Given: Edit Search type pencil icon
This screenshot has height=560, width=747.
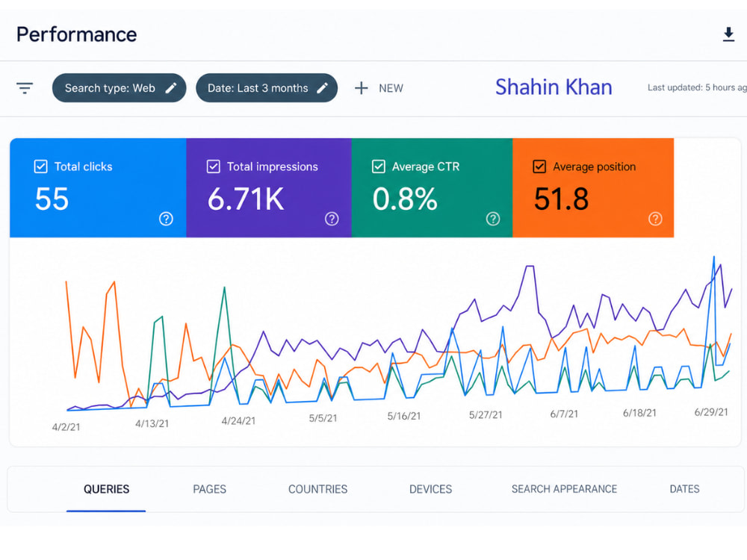Looking at the screenshot, I should pos(171,88).
